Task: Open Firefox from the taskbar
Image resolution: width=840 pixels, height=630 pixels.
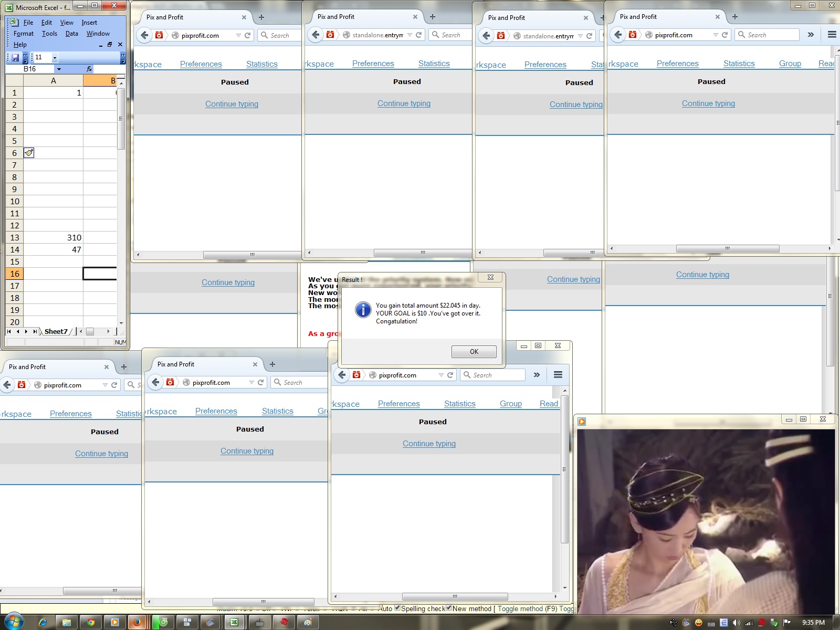Action: coord(137,623)
